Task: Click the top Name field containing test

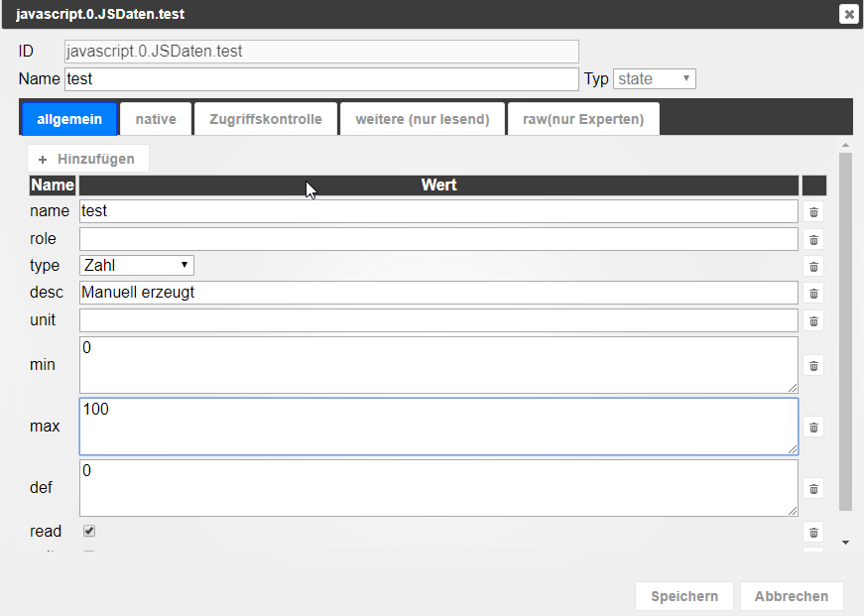Action: point(321,79)
